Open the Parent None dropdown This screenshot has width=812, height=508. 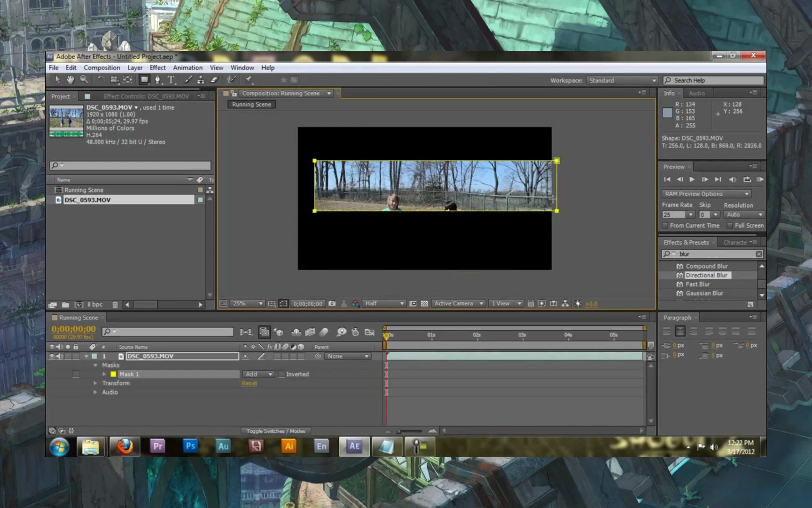point(347,357)
